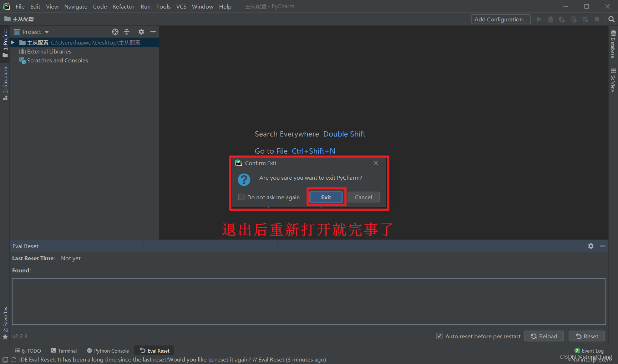The image size is (618, 364).
Task: Click the Reset button
Action: click(x=587, y=336)
